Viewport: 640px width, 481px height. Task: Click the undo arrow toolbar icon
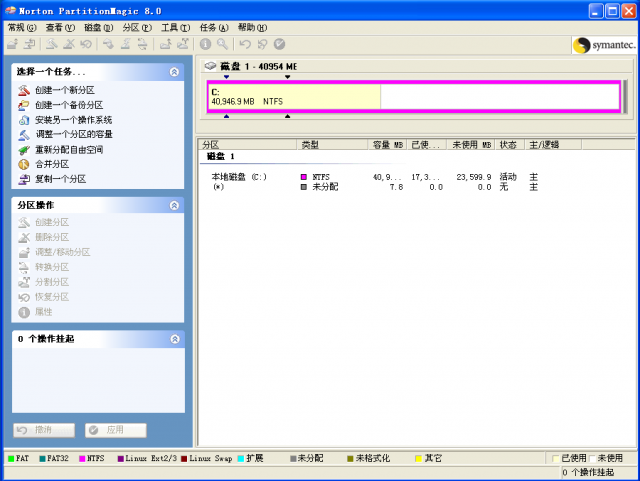245,44
